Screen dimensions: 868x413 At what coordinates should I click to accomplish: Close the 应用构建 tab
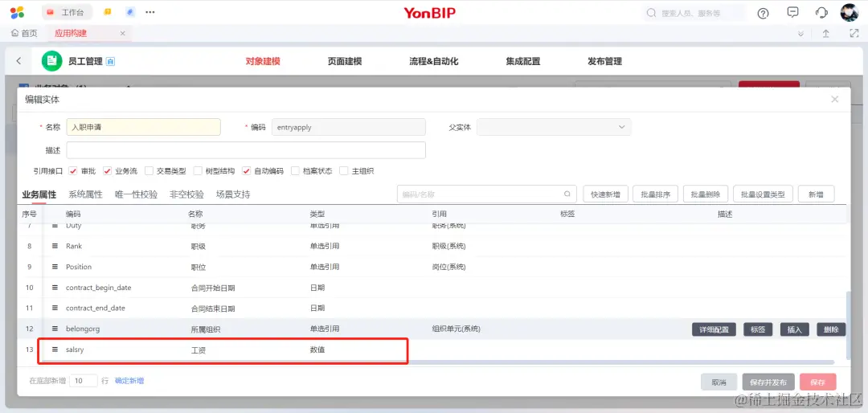pyautogui.click(x=122, y=33)
